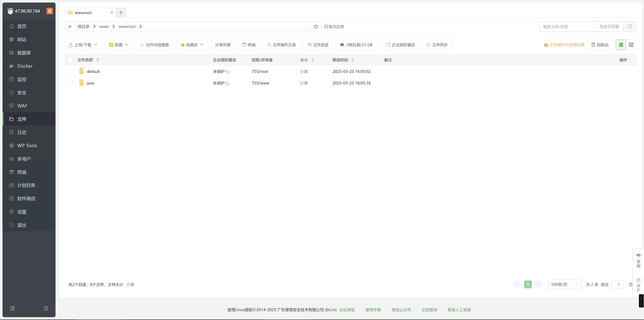The height and width of the screenshot is (320, 644).
Task: Sort by 大小 column arrows
Action: 313,60
